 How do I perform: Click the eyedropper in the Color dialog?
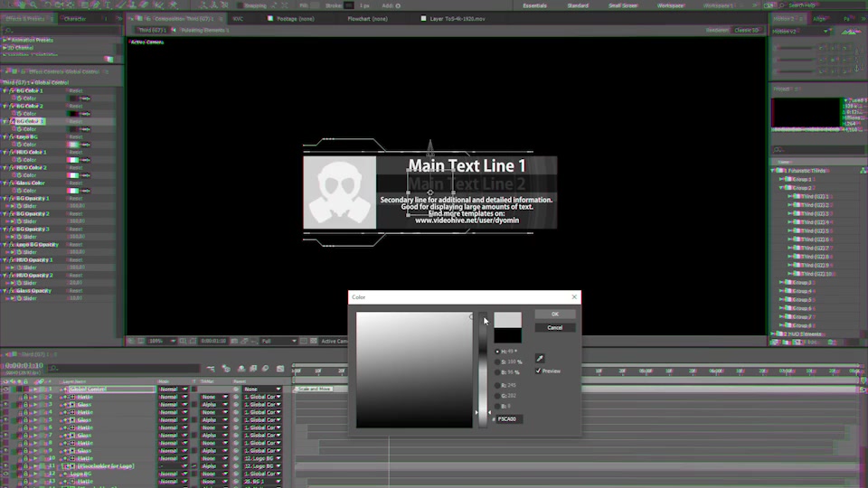[540, 359]
